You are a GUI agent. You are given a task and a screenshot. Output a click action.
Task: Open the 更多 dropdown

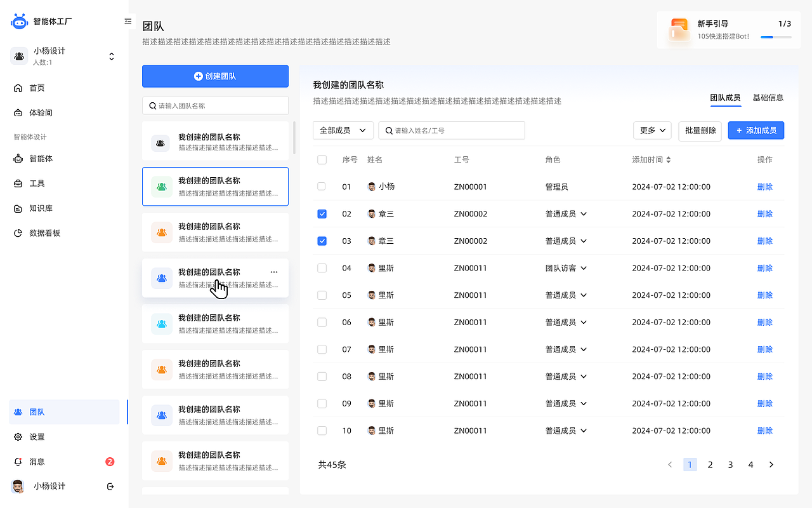(x=652, y=130)
